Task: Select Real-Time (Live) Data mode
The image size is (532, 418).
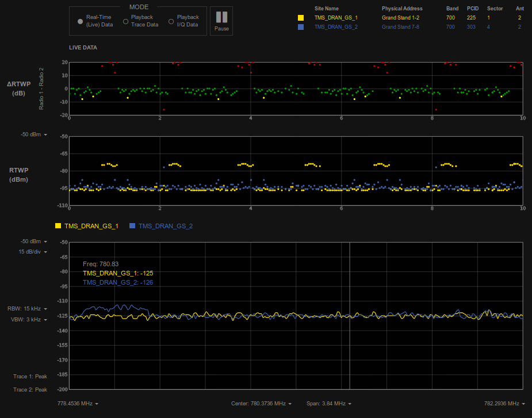Action: pos(80,21)
